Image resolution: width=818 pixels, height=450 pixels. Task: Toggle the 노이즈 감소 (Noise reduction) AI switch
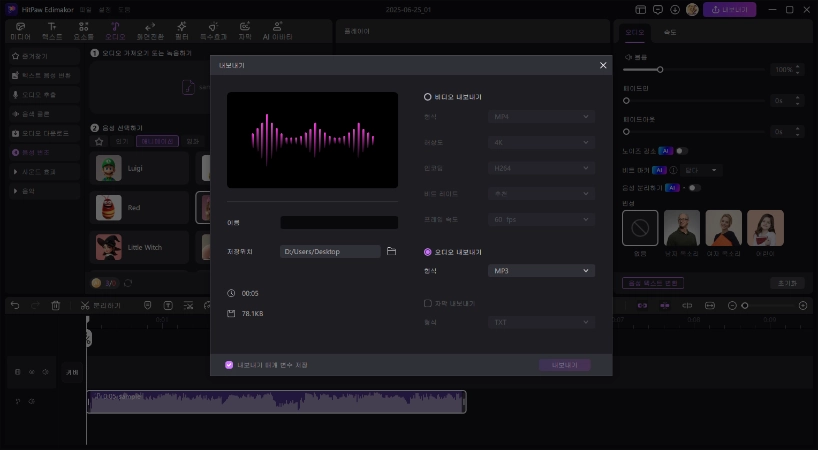point(682,151)
